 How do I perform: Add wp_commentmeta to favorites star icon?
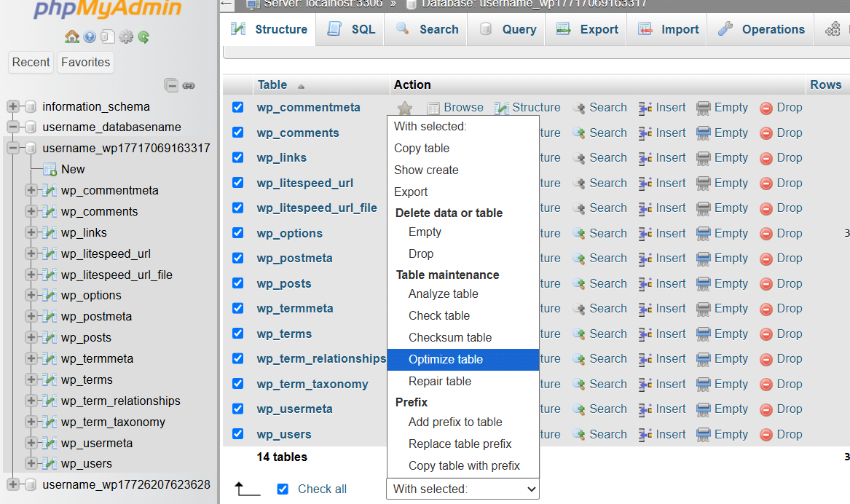[405, 108]
